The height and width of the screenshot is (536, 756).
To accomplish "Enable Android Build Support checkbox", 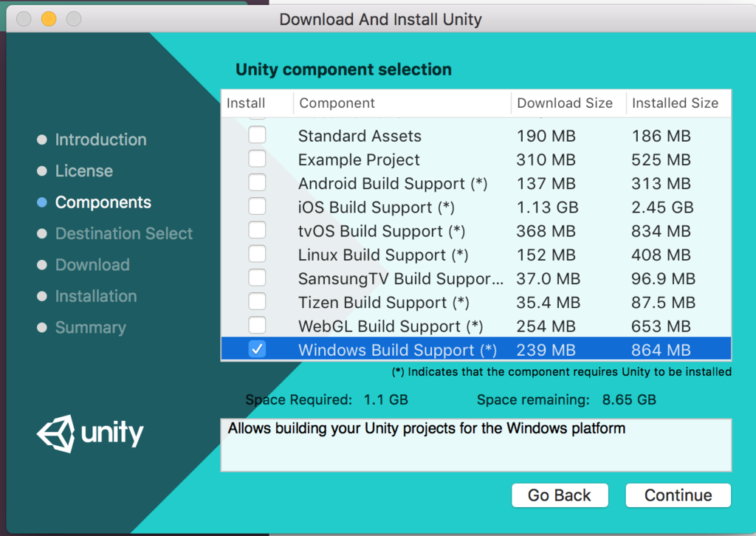I will coord(257,182).
